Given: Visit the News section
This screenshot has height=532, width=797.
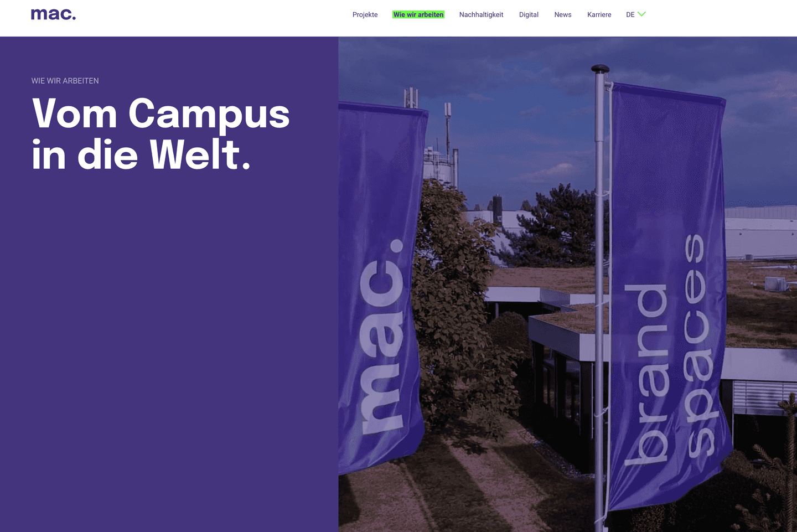Looking at the screenshot, I should click(x=563, y=15).
